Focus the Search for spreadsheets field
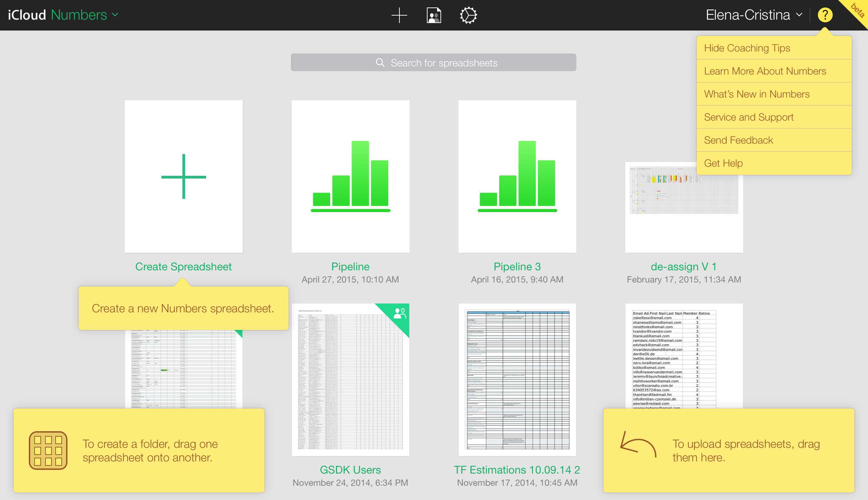The height and width of the screenshot is (500, 868). point(443,62)
